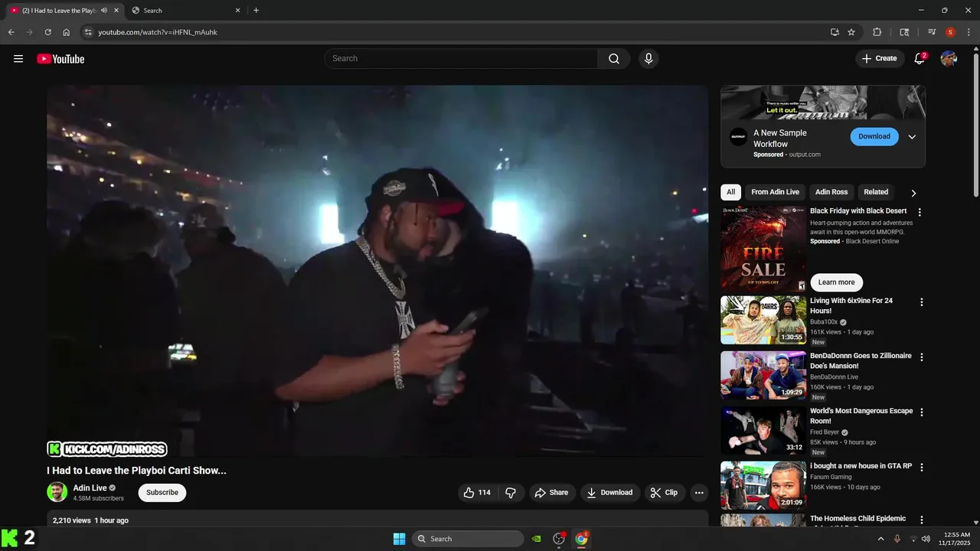
Task: Open more actions for the video
Action: coord(699,493)
